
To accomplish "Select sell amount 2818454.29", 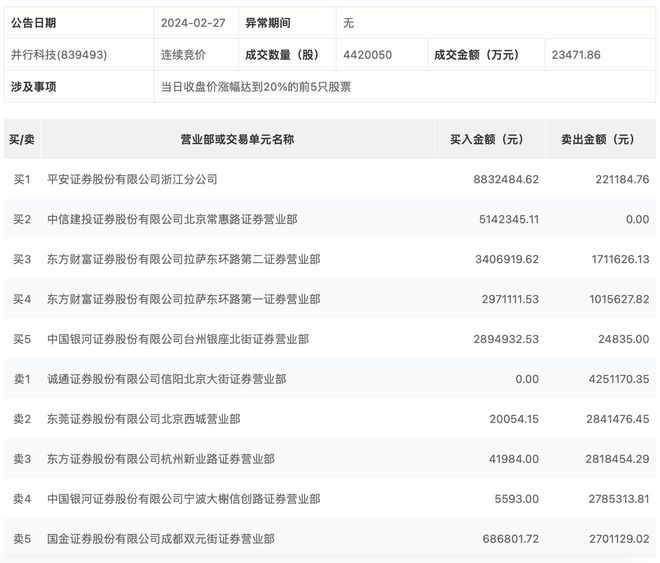I will coord(617,459).
